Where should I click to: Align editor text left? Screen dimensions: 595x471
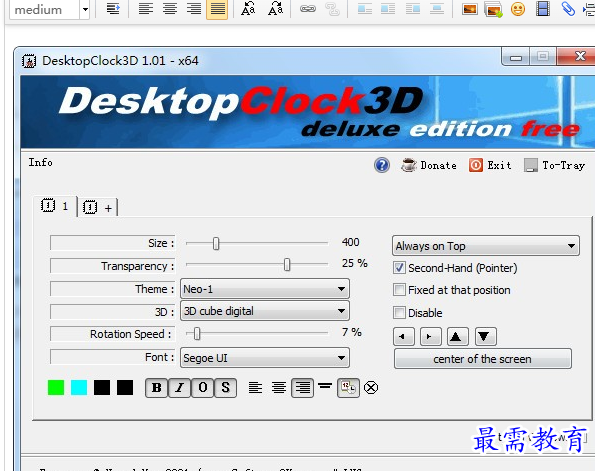tap(146, 8)
